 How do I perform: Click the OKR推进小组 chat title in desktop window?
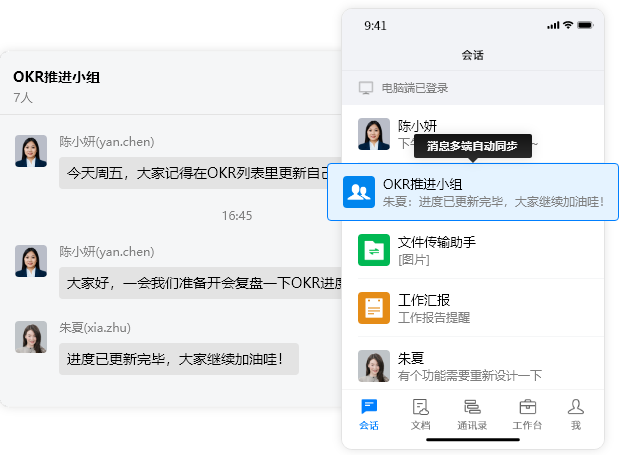coord(56,77)
